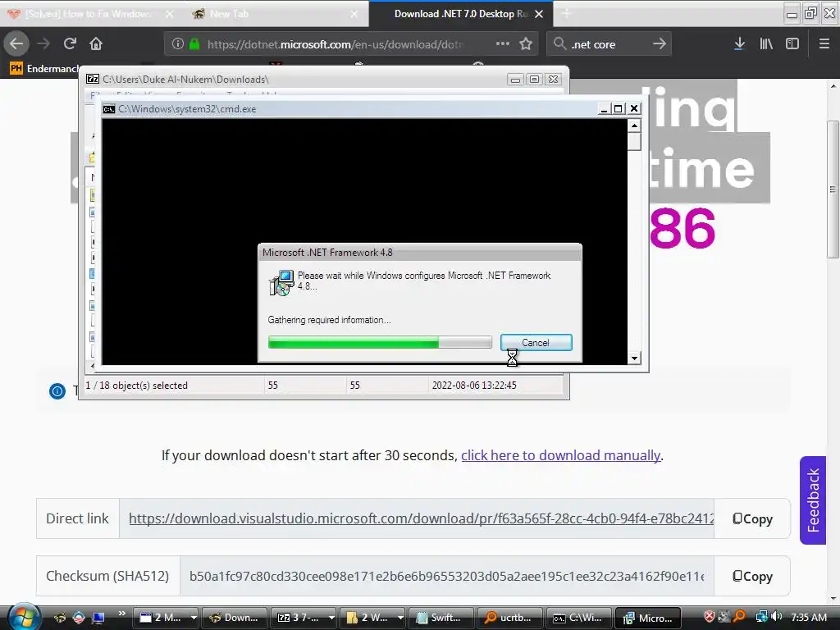The width and height of the screenshot is (840, 630).
Task: Switch to the 'ucrtb...' search taskbar button
Action: point(510,618)
